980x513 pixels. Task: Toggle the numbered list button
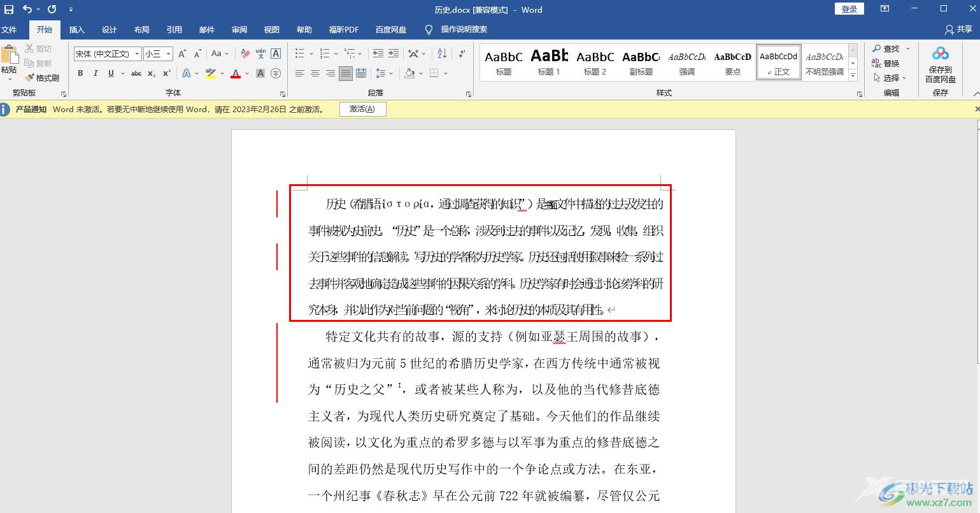(324, 54)
